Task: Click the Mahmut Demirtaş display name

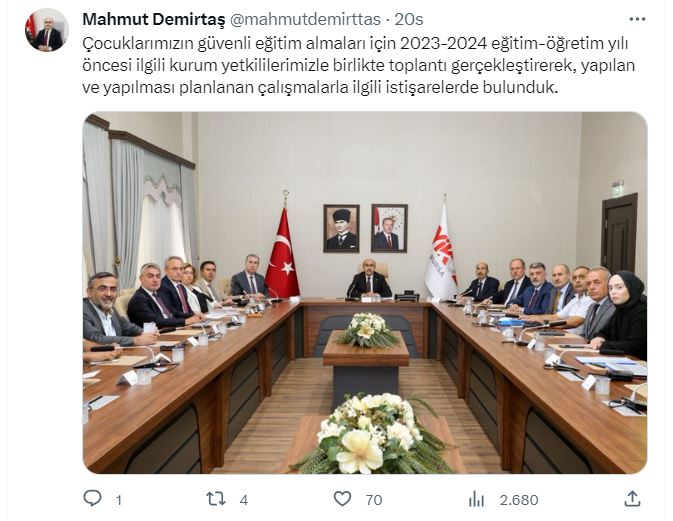Action: point(153,19)
